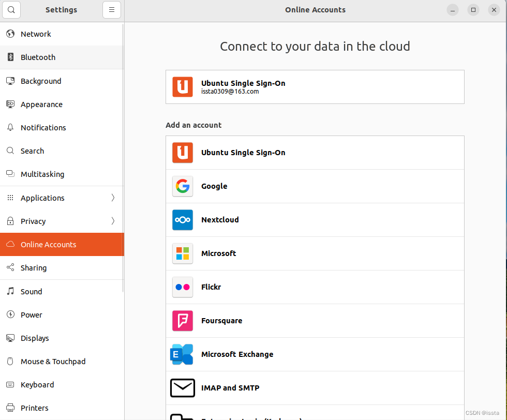Click the Notifications bell icon
This screenshot has width=507, height=420.
tap(10, 127)
